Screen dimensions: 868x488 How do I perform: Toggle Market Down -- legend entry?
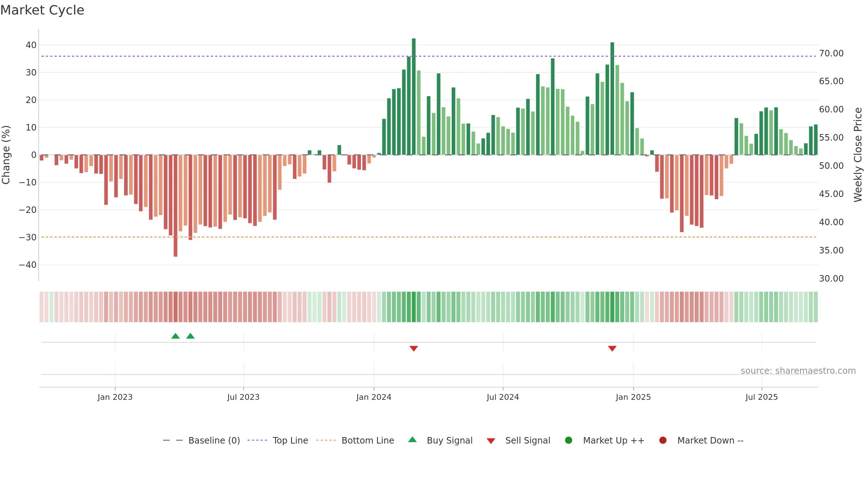click(701, 440)
